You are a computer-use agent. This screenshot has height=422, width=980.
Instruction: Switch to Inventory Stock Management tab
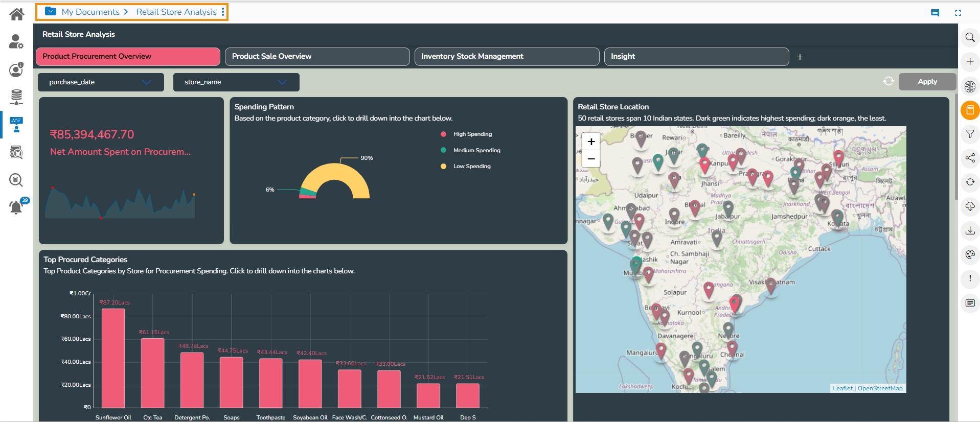coord(507,57)
